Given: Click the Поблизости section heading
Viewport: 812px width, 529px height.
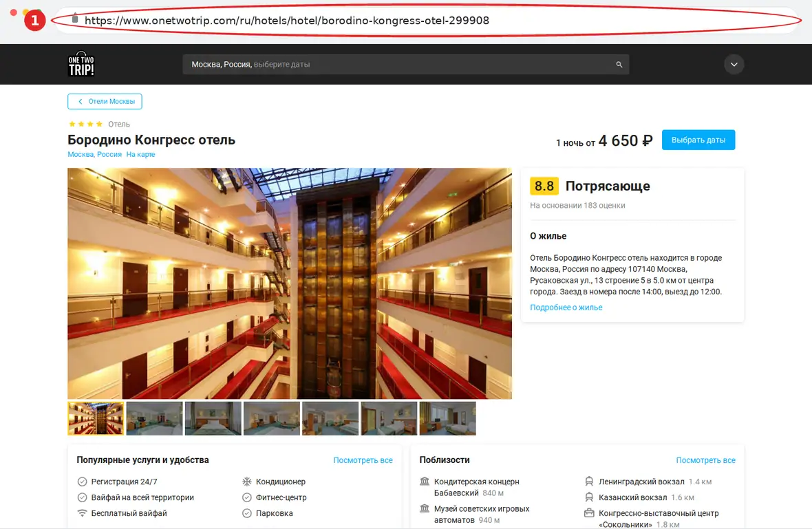Looking at the screenshot, I should 445,460.
